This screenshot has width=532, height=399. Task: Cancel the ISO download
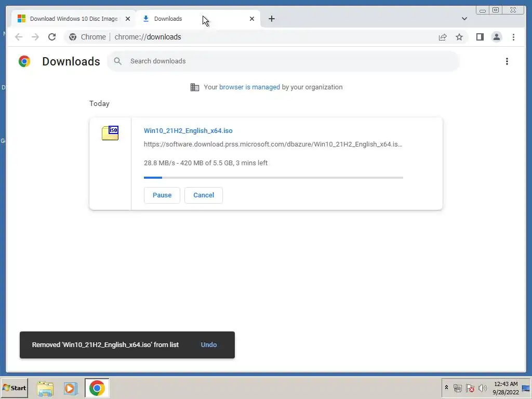point(204,195)
